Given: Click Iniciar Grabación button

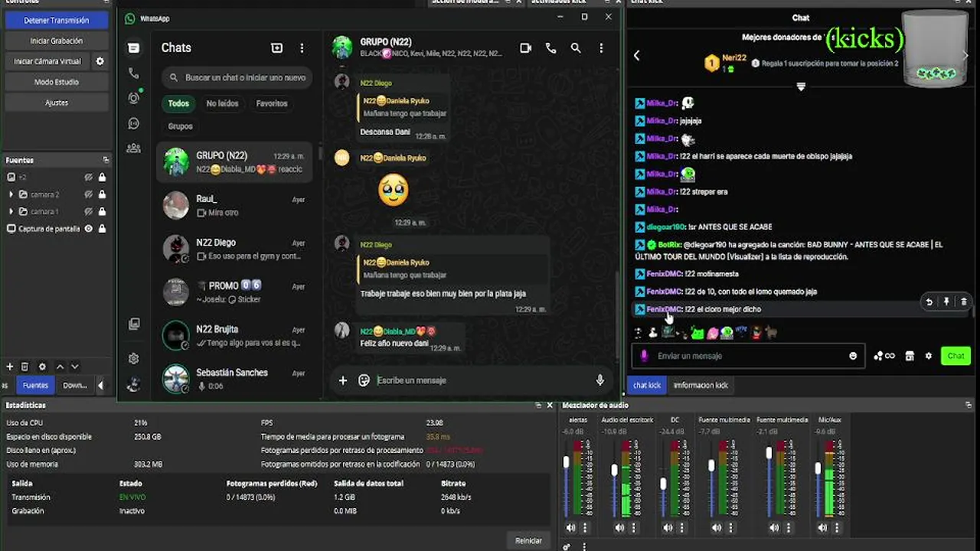Looking at the screenshot, I should [57, 41].
